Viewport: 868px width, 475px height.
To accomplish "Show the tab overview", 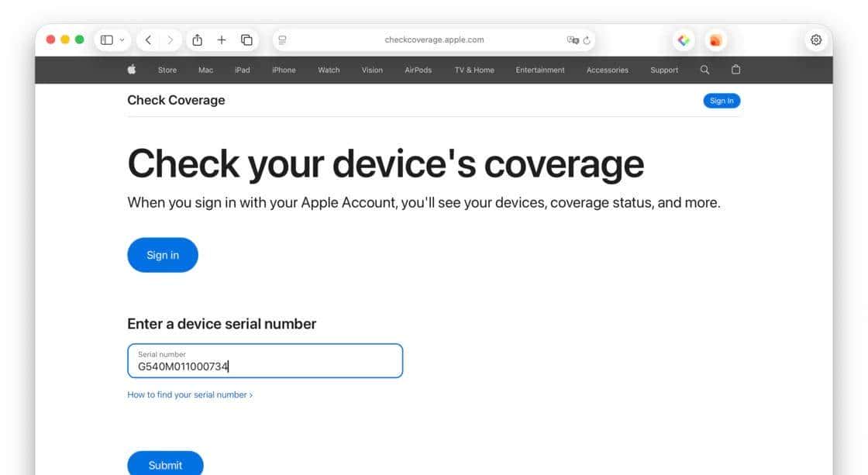I will (x=246, y=40).
